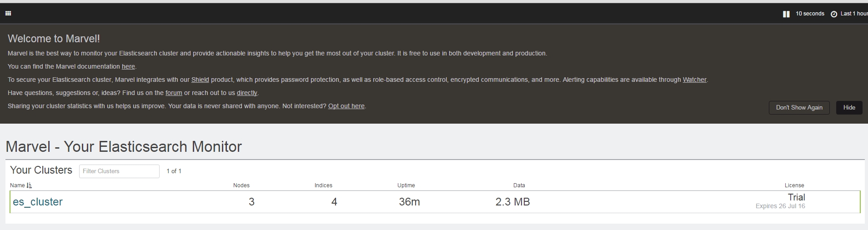The width and height of the screenshot is (868, 230).
Task: Open the Kibana apps grid icon
Action: (x=8, y=14)
